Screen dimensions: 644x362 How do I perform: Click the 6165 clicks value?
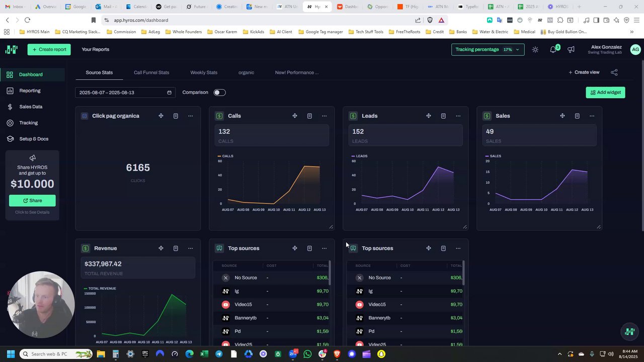(138, 167)
